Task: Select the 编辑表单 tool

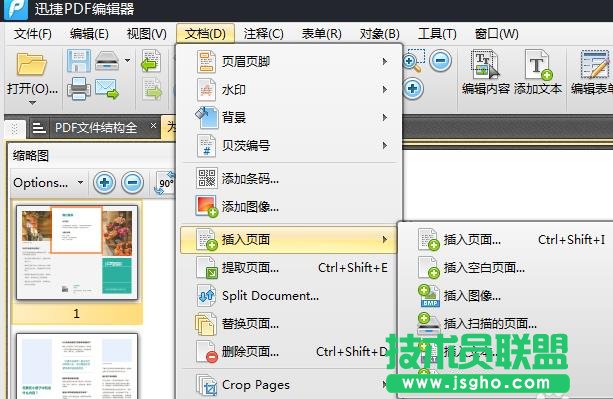Action: coord(592,72)
